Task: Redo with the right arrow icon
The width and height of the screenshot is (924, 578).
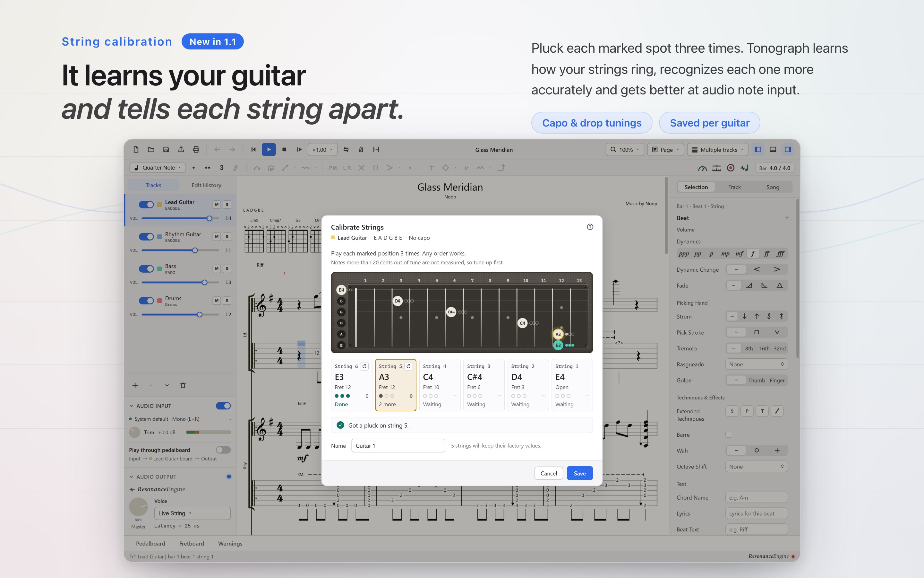Action: click(232, 149)
